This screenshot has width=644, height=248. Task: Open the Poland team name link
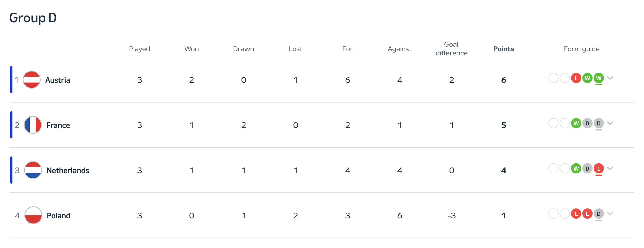coord(59,216)
